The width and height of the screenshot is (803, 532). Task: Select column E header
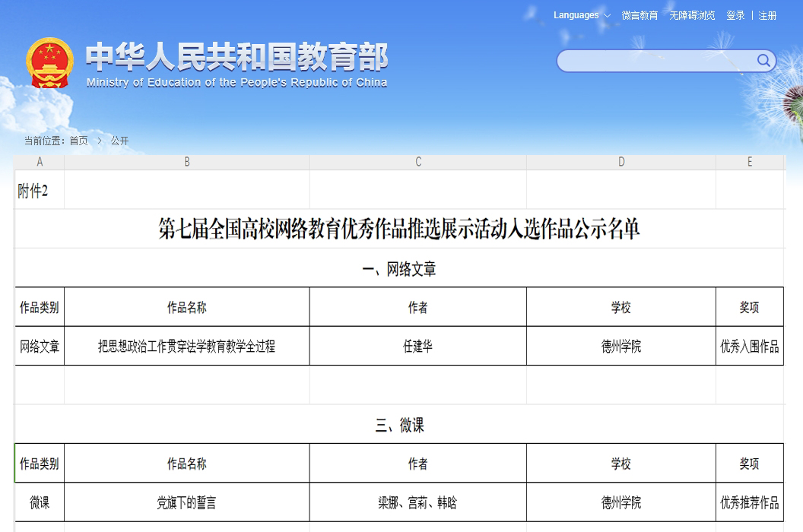750,162
